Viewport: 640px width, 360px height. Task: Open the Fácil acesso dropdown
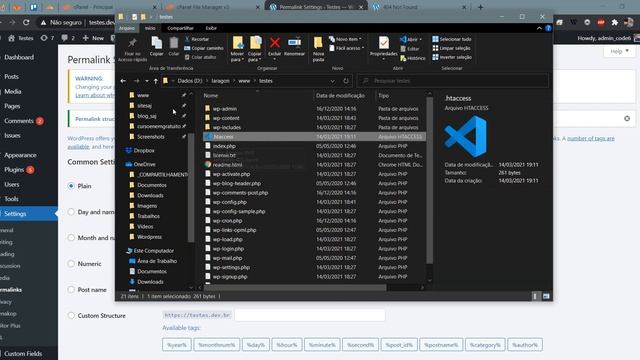click(x=347, y=48)
